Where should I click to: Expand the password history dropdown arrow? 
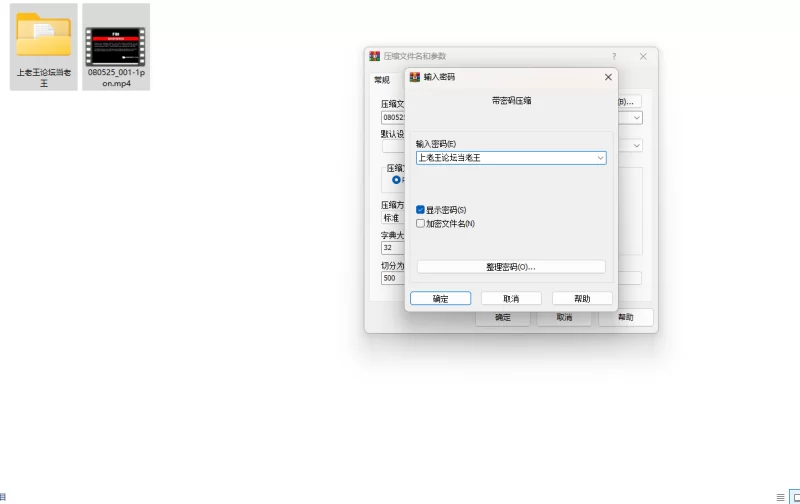(x=601, y=158)
